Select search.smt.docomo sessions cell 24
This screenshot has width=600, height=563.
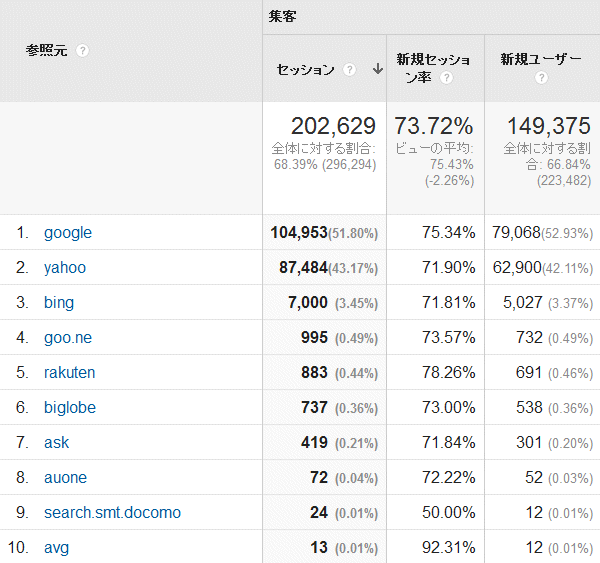point(319,513)
